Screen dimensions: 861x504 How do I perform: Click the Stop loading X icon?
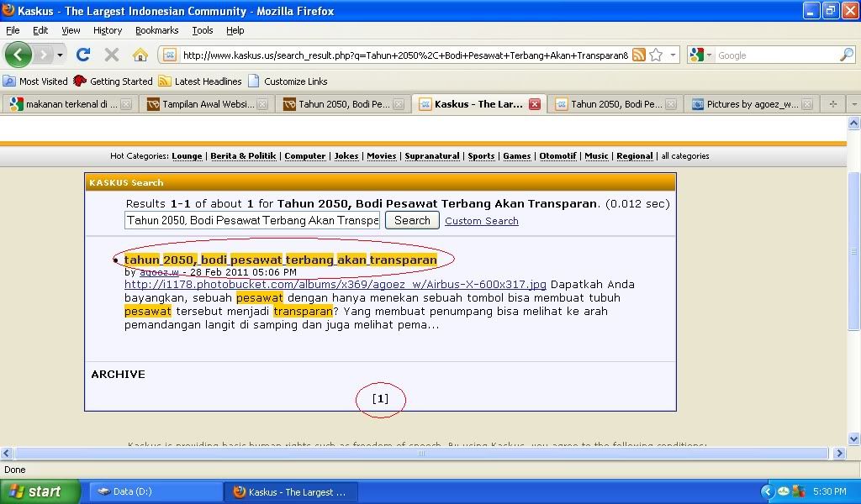112,55
